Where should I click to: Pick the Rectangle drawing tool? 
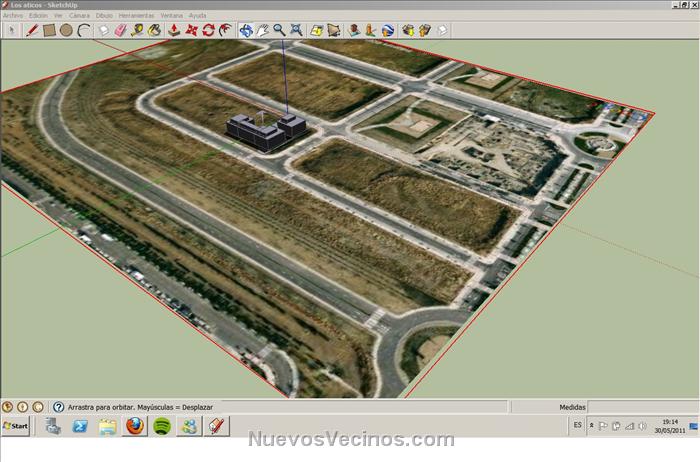(49, 30)
